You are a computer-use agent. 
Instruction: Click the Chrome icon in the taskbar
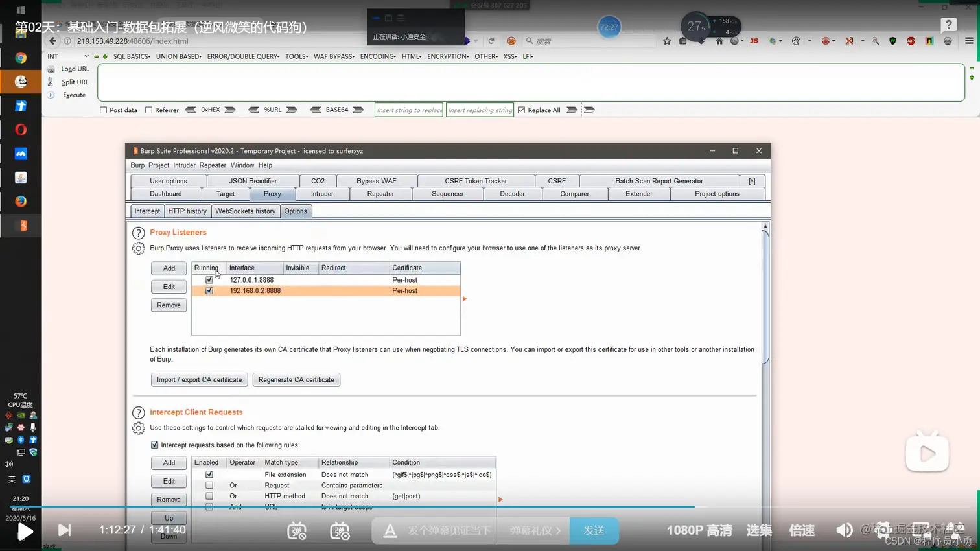point(21,58)
